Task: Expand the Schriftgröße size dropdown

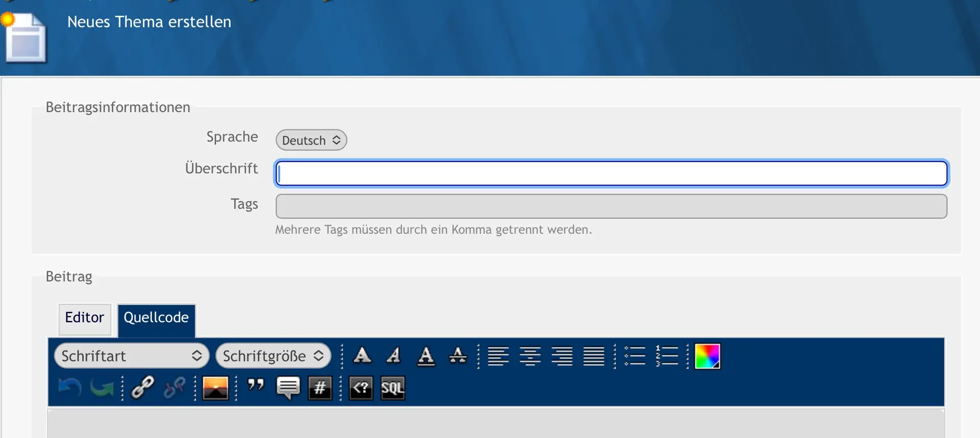Action: point(273,355)
